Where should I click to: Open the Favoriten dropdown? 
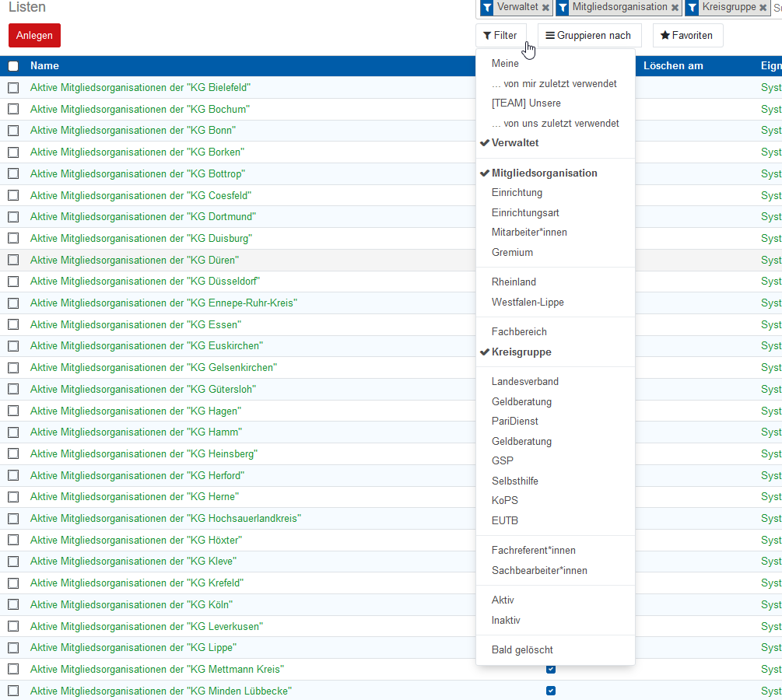point(687,36)
